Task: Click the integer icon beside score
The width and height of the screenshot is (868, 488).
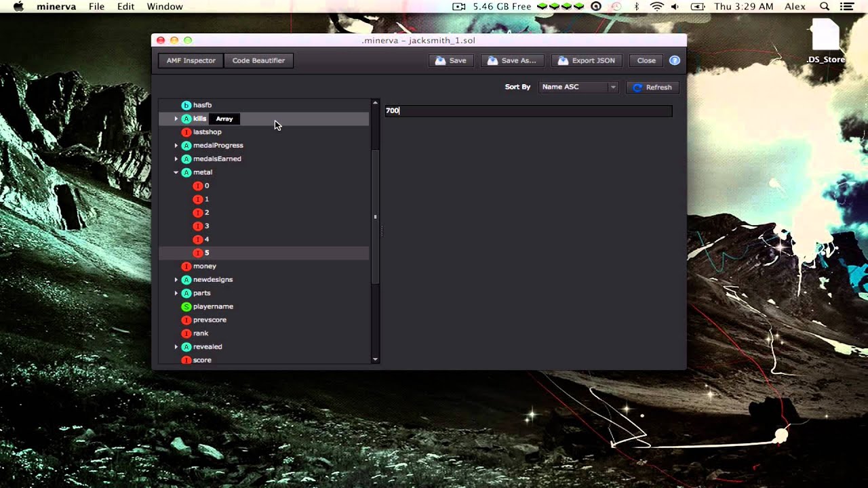Action: coord(186,360)
